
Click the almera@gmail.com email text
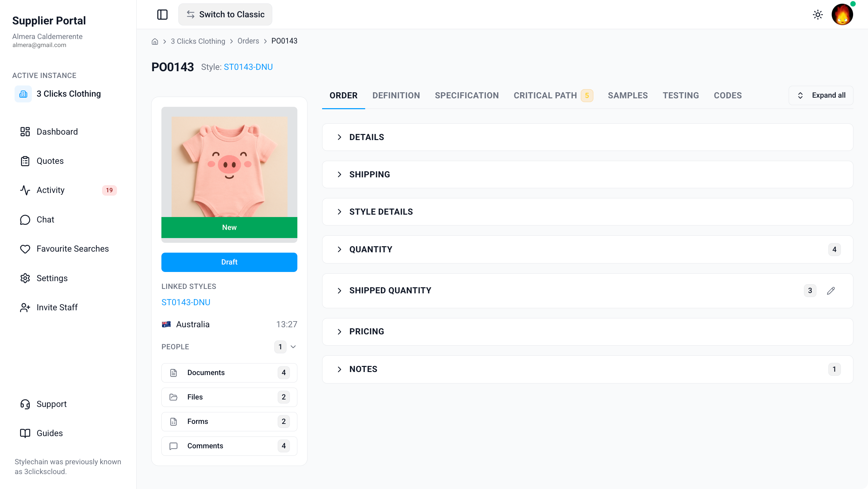39,45
